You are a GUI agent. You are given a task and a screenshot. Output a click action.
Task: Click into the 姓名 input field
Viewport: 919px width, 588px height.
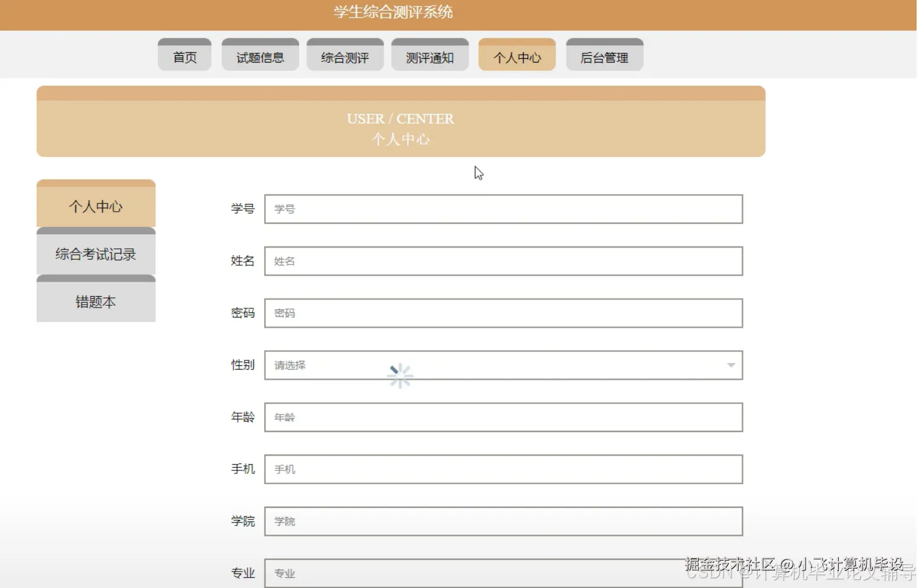(x=503, y=261)
